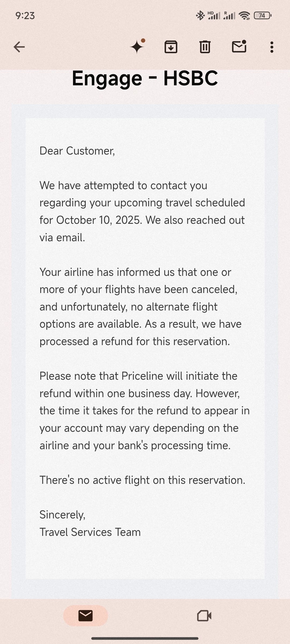Go back using the left arrow

pyautogui.click(x=19, y=47)
